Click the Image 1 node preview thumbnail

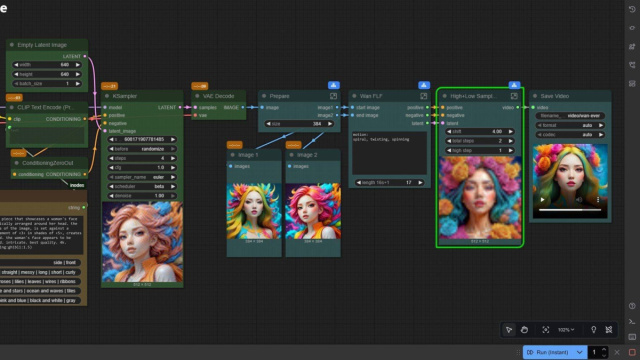tap(254, 211)
